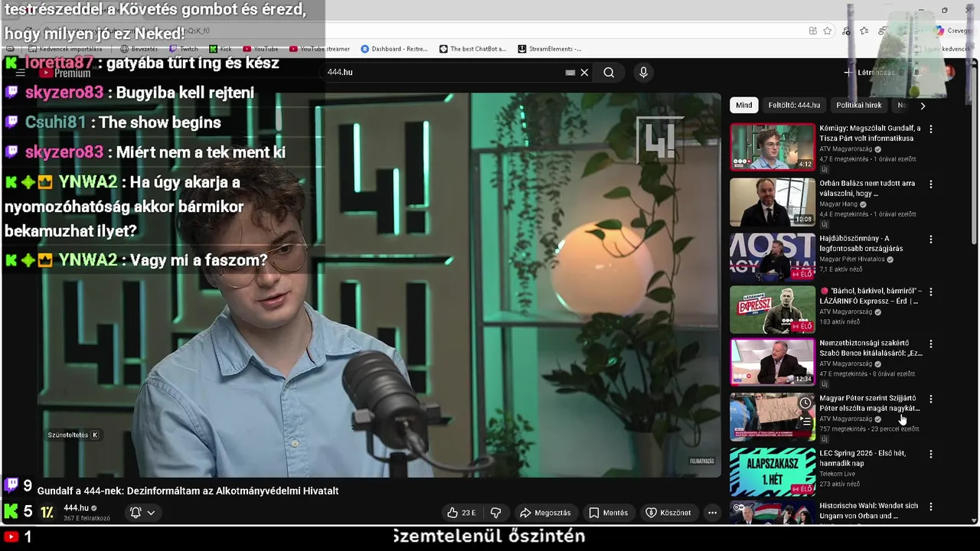This screenshot has width=980, height=551.
Task: Click add-to-queue icon on Magyar Péter thumbnail
Action: pyautogui.click(x=805, y=422)
